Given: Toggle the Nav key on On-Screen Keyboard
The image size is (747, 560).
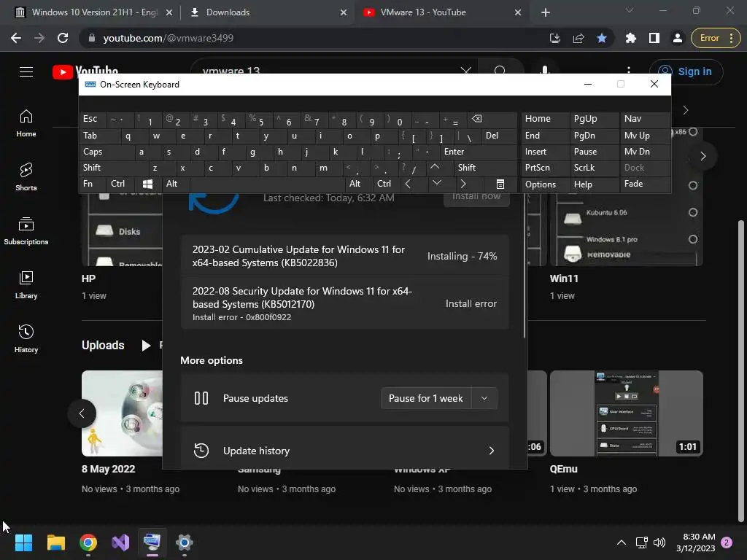Looking at the screenshot, I should [645, 119].
